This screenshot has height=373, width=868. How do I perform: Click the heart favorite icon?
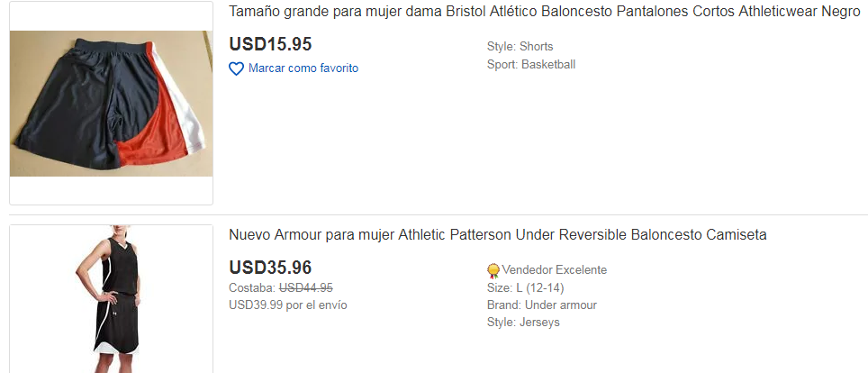237,68
